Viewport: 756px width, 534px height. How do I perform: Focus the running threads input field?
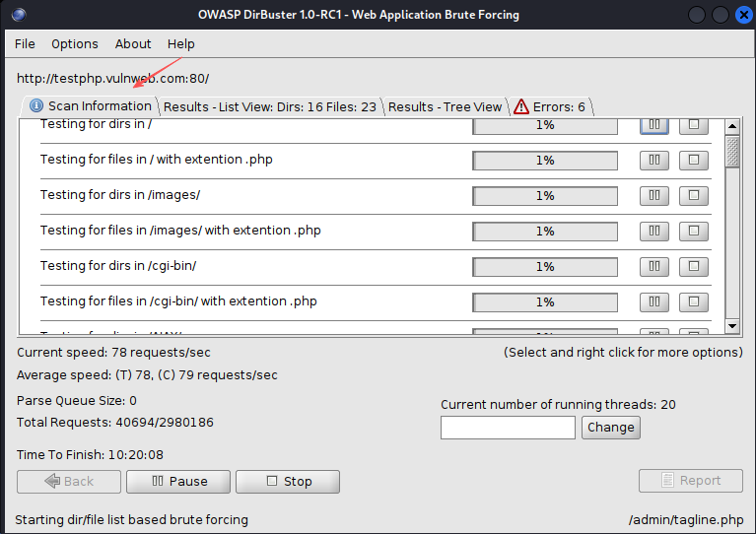(508, 428)
